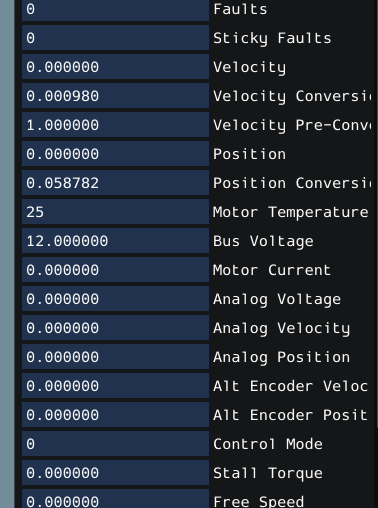Edit the Analog Position value field
Screen dimensions: 378x508
pyautogui.click(x=115, y=357)
